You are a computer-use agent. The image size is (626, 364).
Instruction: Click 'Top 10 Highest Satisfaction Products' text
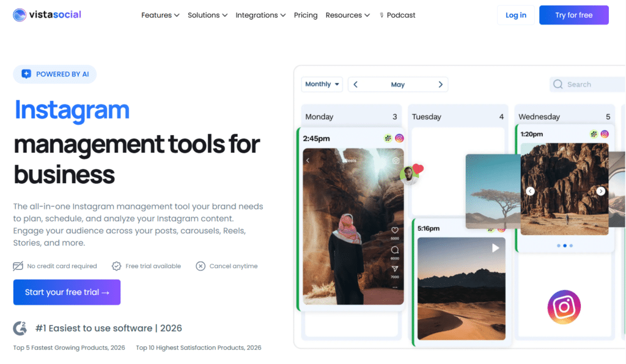(x=199, y=348)
